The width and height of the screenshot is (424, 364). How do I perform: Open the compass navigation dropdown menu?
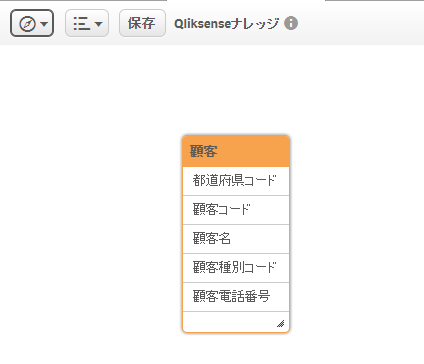pyautogui.click(x=32, y=23)
